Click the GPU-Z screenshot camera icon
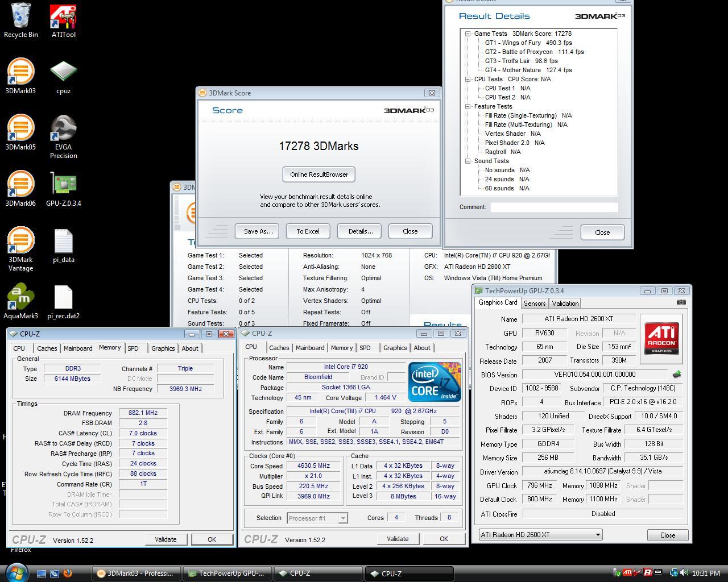The height and width of the screenshot is (582, 728). tap(681, 302)
